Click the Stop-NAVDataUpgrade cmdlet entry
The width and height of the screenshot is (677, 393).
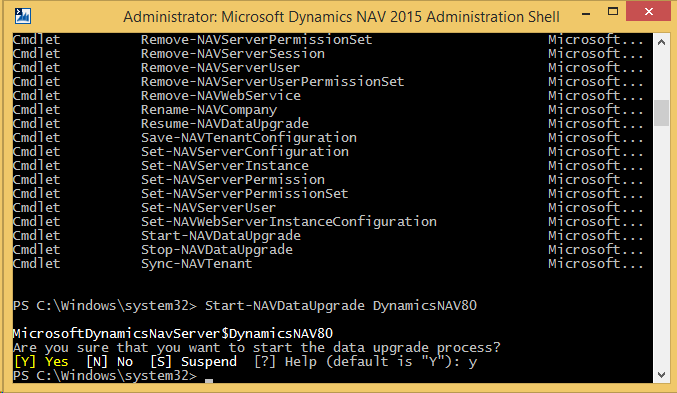pyautogui.click(x=217, y=250)
